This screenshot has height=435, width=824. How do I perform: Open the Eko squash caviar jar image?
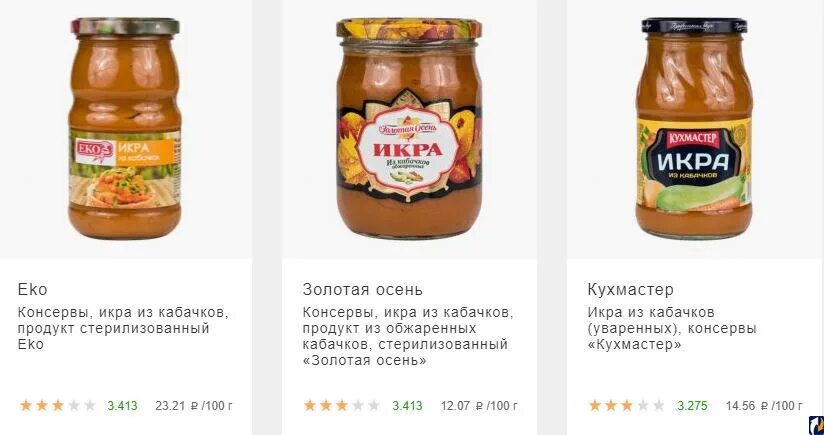125,128
